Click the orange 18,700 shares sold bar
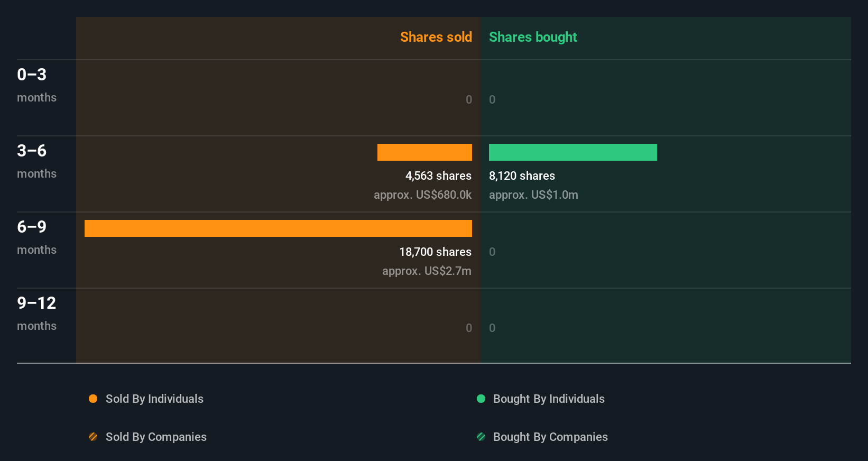Image resolution: width=868 pixels, height=461 pixels. coord(278,228)
